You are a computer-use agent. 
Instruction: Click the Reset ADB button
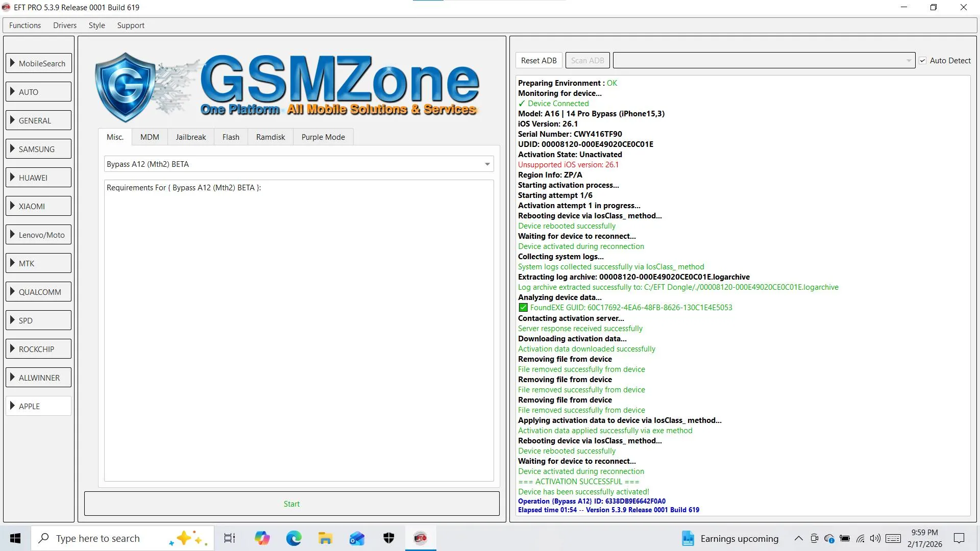(x=538, y=61)
